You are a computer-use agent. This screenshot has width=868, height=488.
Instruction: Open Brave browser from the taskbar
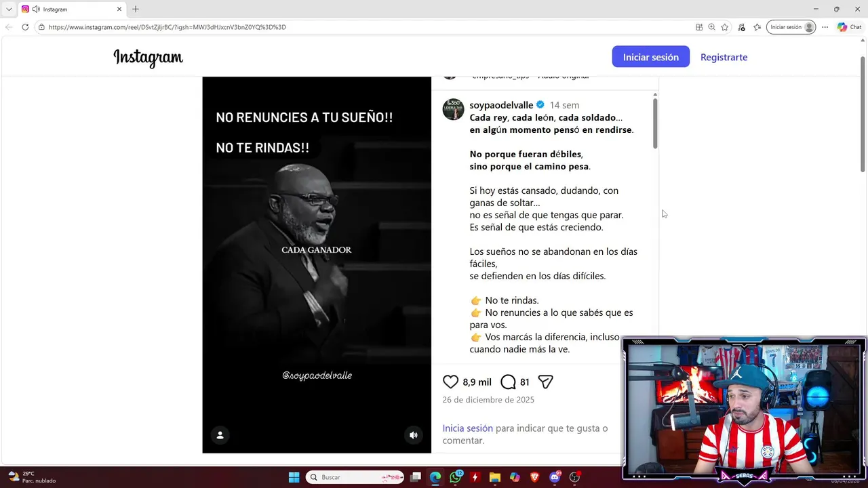[534, 477]
